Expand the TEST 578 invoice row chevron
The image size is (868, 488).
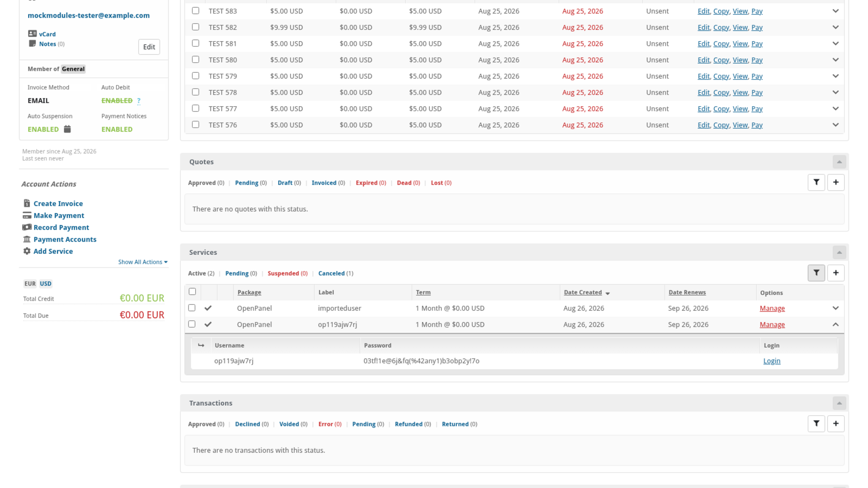coord(835,92)
